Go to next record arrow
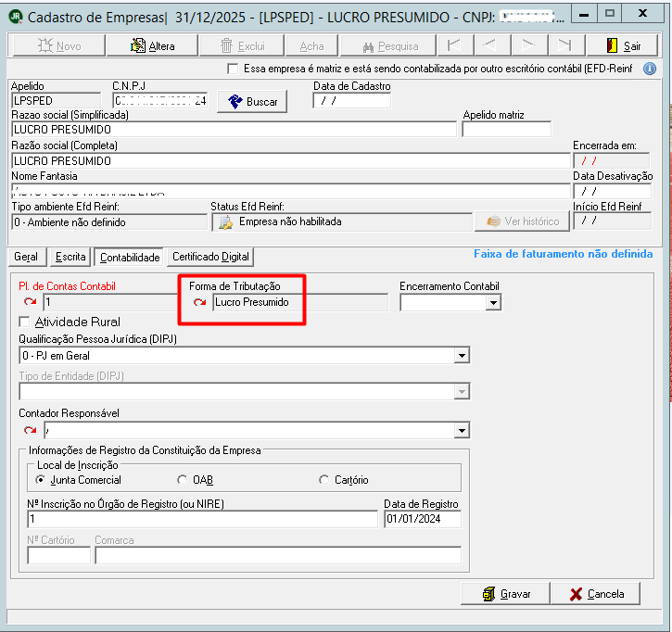Screen dimensions: 672x632 529,45
